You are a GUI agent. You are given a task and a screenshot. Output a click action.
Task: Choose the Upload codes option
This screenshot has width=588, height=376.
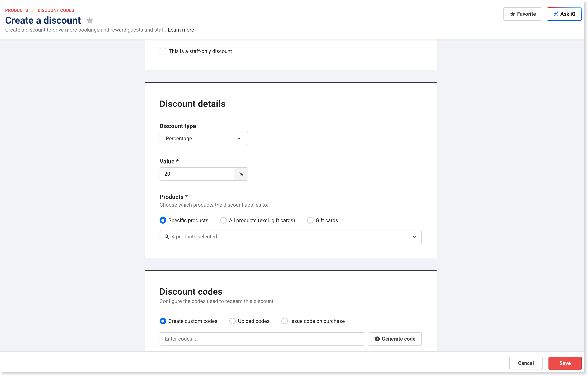click(233, 321)
